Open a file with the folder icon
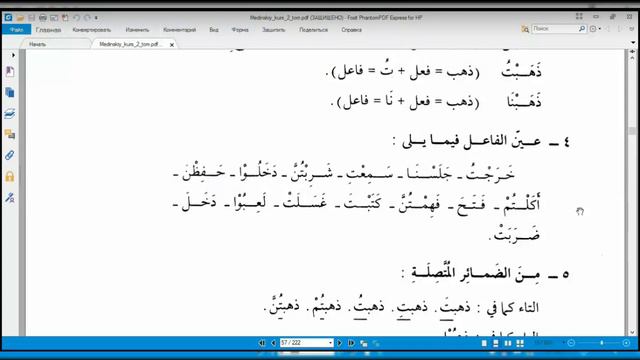 coord(20,18)
